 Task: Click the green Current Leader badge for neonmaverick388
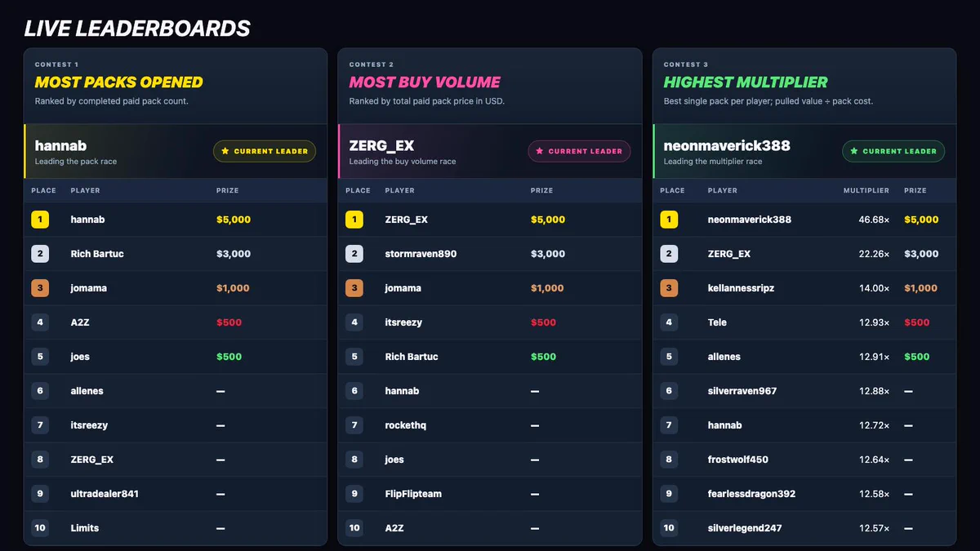[893, 151]
